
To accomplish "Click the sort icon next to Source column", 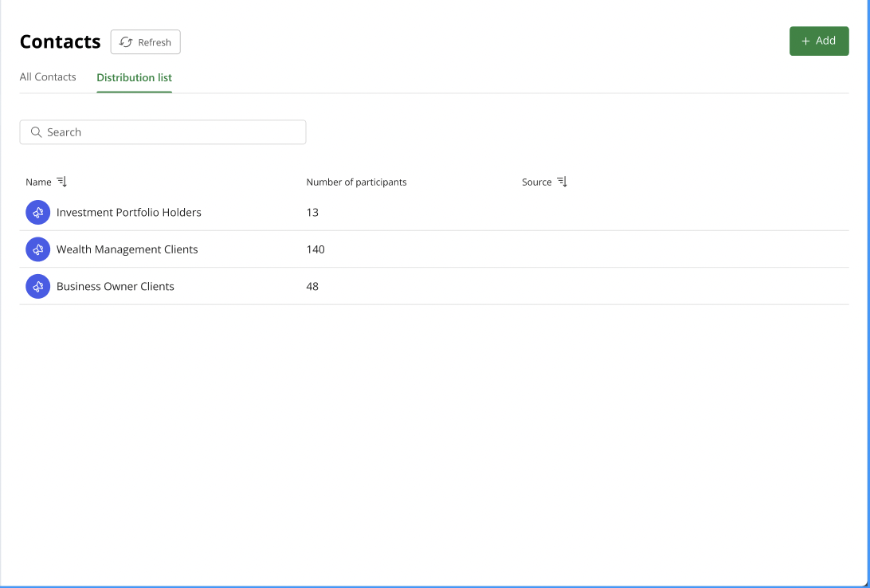I will pyautogui.click(x=562, y=181).
